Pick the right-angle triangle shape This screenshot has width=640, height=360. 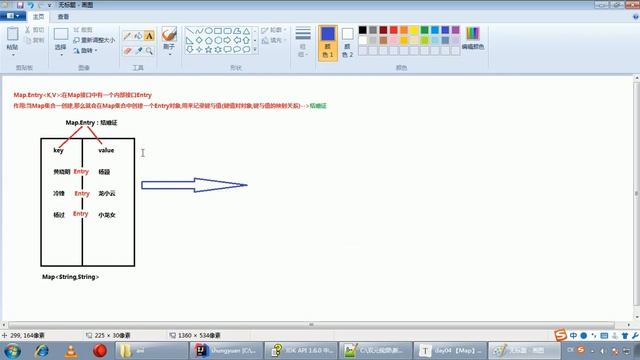189,40
